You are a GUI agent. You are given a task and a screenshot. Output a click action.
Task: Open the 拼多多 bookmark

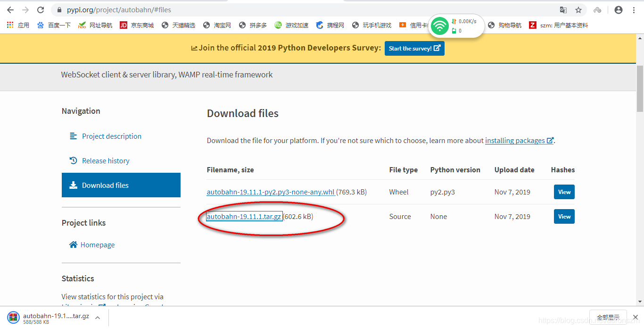[253, 25]
